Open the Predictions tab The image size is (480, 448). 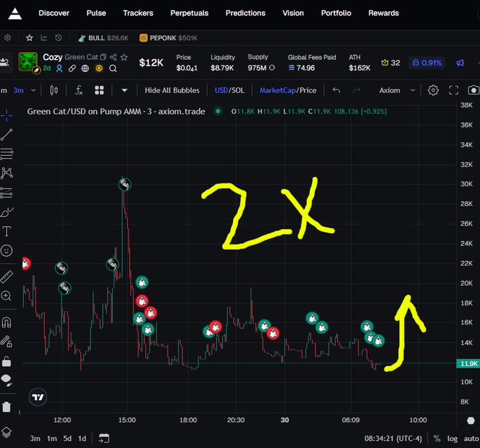[245, 13]
